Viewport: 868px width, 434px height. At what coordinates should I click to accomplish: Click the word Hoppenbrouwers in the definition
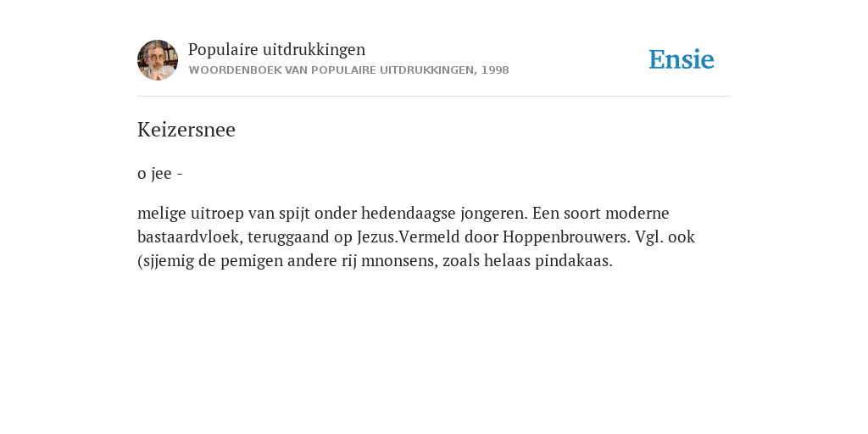pyautogui.click(x=566, y=237)
